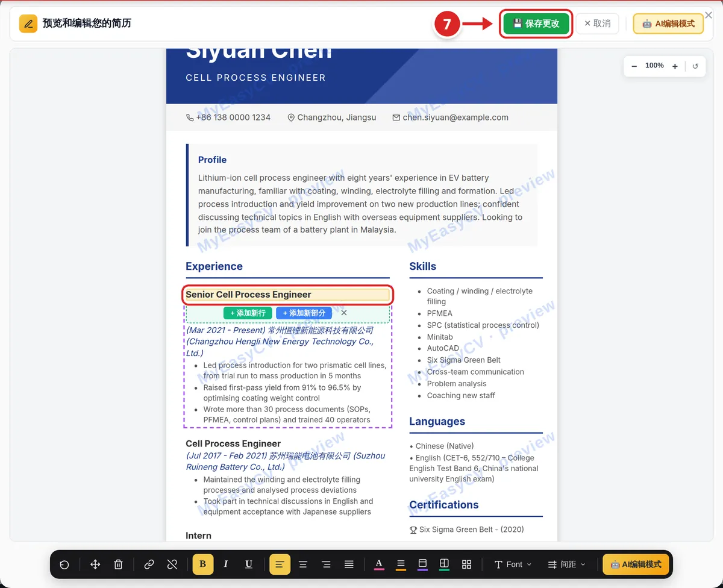
Task: Click the Experience section heading
Action: [x=214, y=266]
